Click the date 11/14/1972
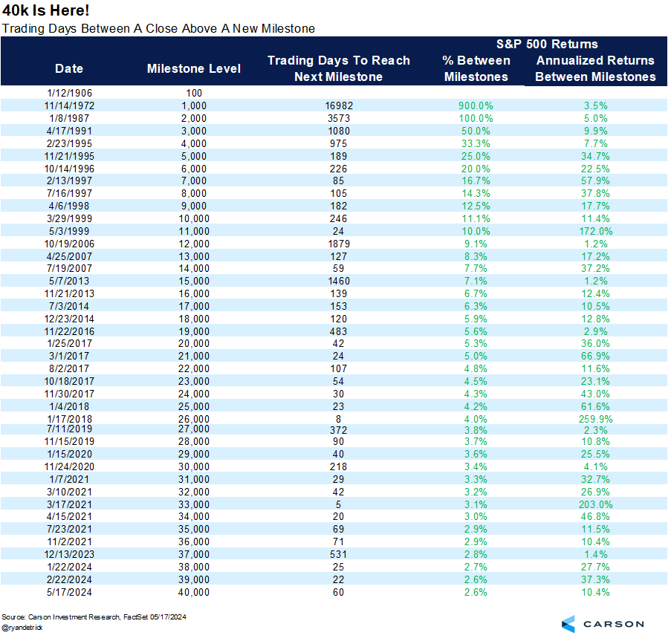Screen dimensions: 668x644 click(69, 105)
